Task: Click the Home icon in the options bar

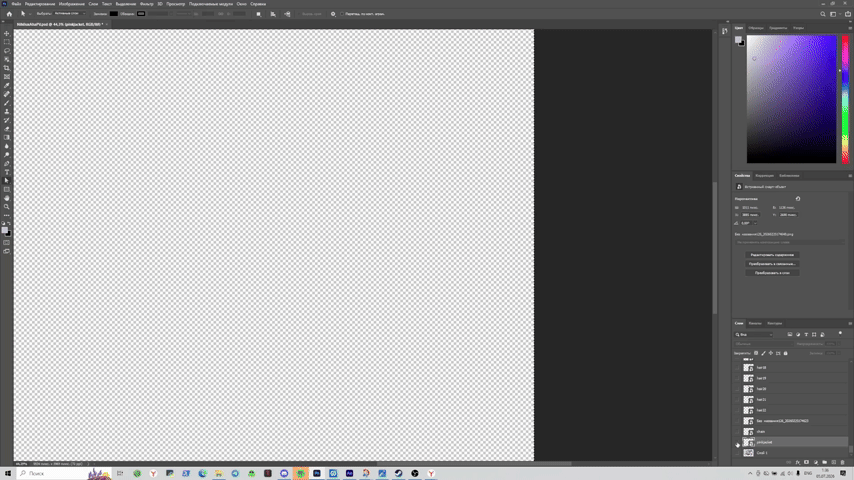Action: (x=9, y=14)
